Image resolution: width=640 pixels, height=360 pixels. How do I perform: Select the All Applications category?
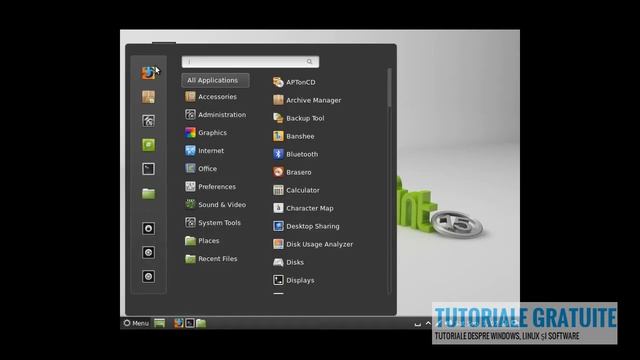216,80
